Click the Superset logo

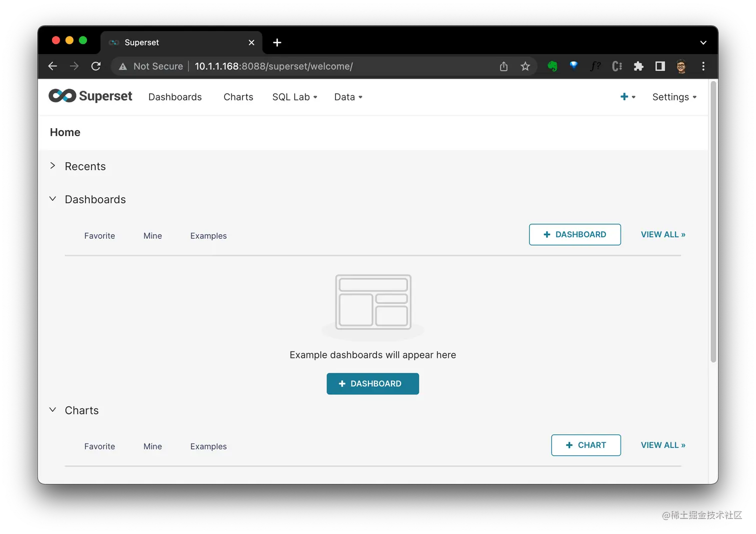90,96
